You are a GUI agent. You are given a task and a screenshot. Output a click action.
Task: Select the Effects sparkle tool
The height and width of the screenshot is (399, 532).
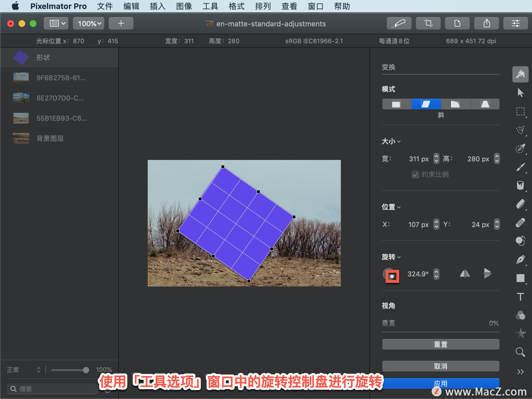click(x=520, y=333)
